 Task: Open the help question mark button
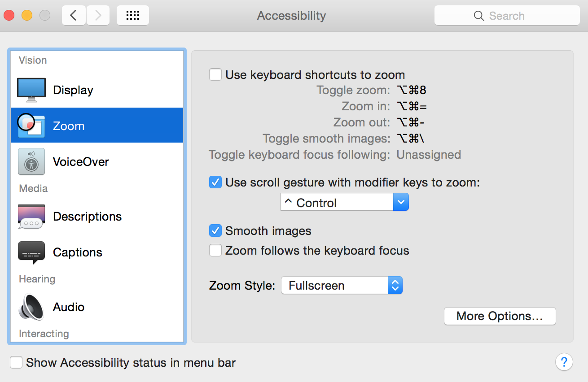564,362
